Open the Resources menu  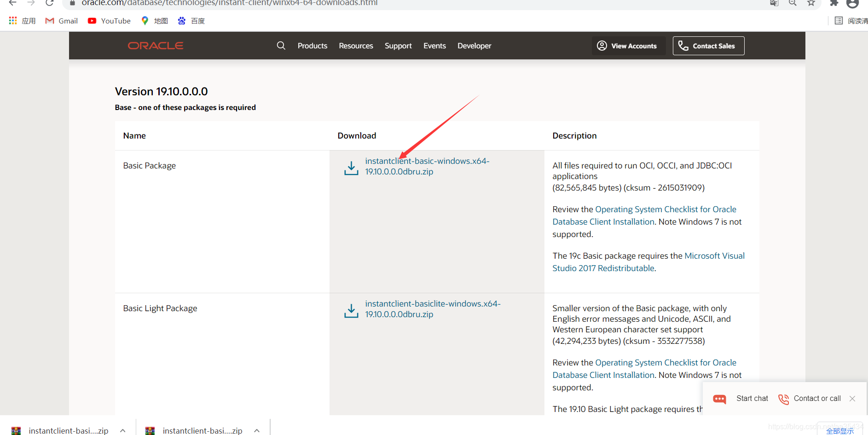click(x=356, y=46)
